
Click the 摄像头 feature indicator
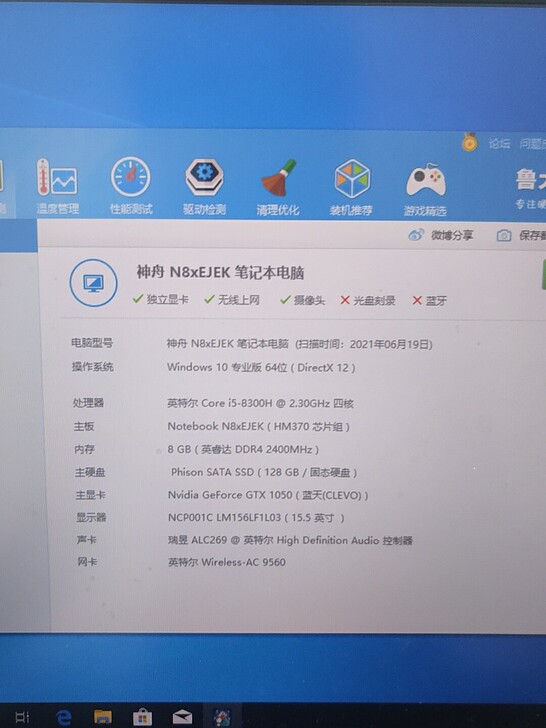point(302,300)
